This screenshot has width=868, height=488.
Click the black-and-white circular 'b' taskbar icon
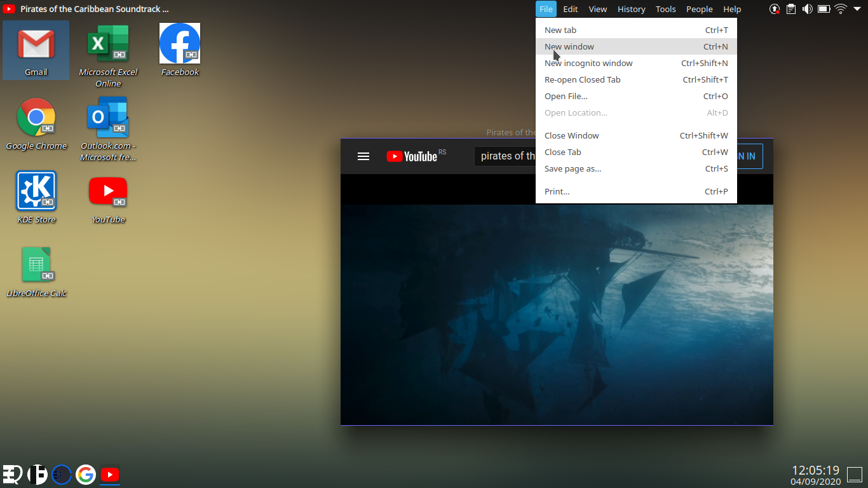click(x=37, y=475)
